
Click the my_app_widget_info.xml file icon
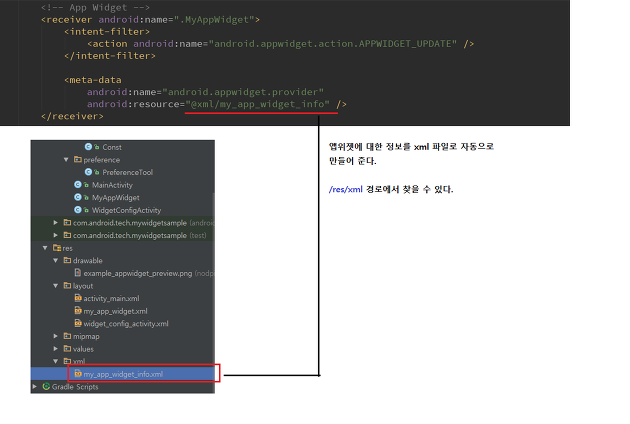(x=78, y=374)
